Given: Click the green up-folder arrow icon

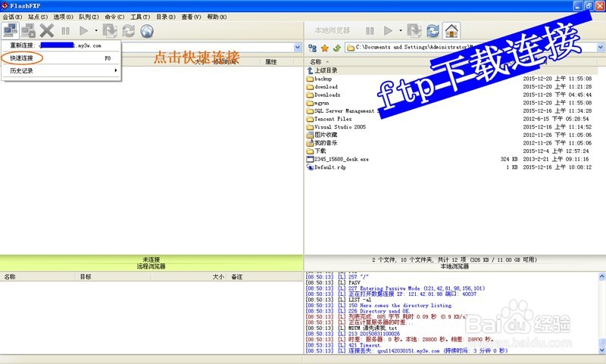Looking at the screenshot, I should tap(337, 48).
